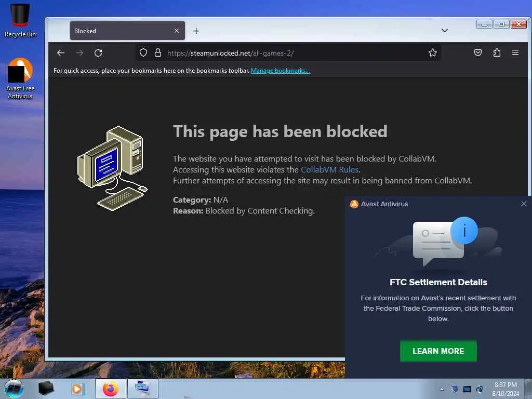532x399 pixels.
Task: Open the tracking protection shield icon
Action: pos(143,52)
